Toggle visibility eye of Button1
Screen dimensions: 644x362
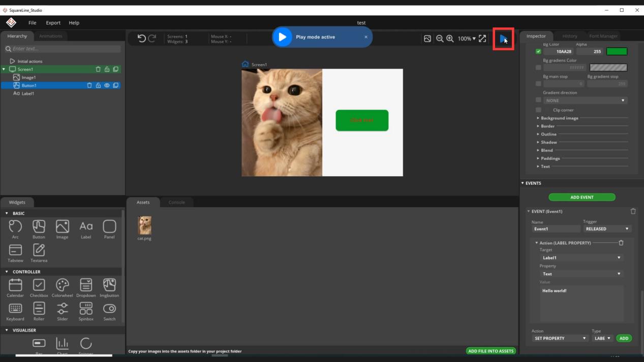coord(107,85)
